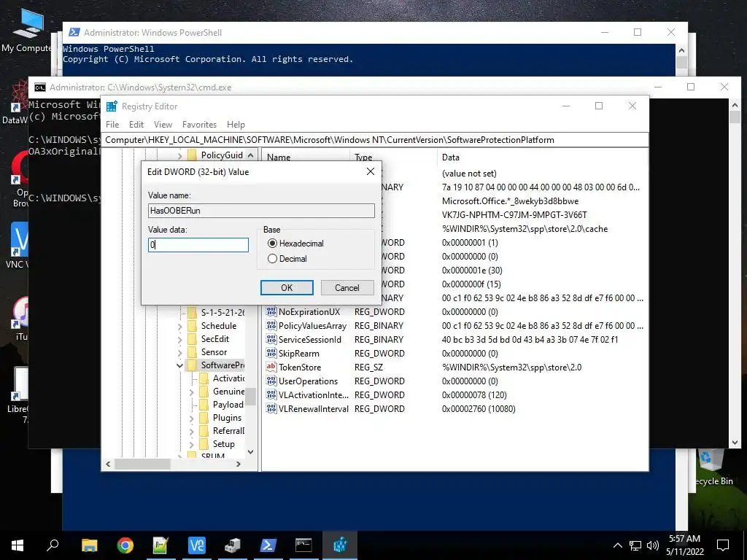Select the PolicyGuid folder icon
This screenshot has height=560, width=747.
coord(192,155)
